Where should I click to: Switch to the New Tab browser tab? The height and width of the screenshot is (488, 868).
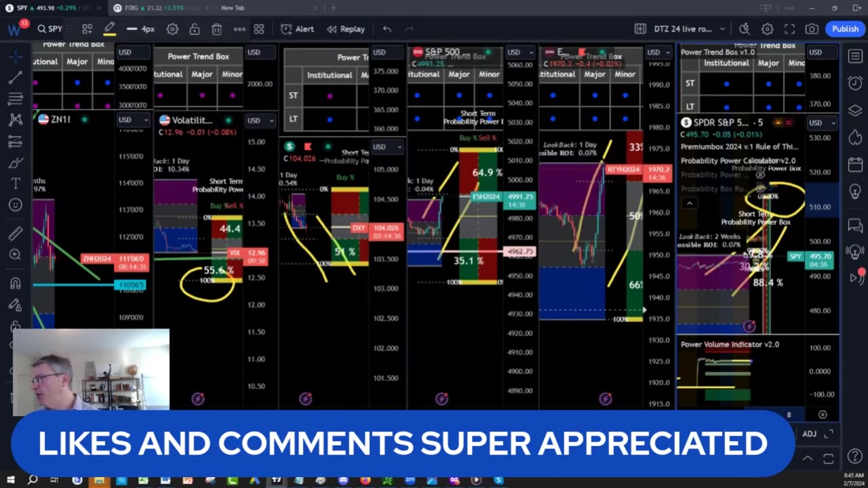[268, 7]
